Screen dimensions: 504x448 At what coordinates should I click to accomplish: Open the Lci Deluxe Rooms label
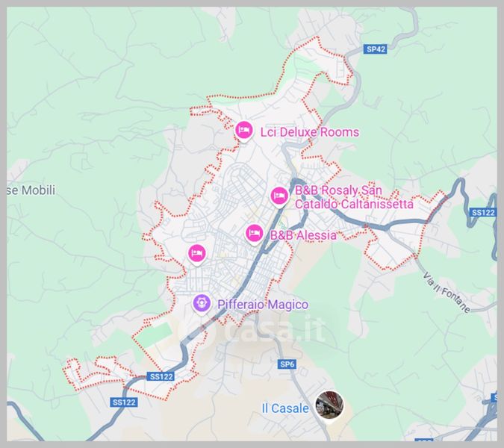coord(310,132)
